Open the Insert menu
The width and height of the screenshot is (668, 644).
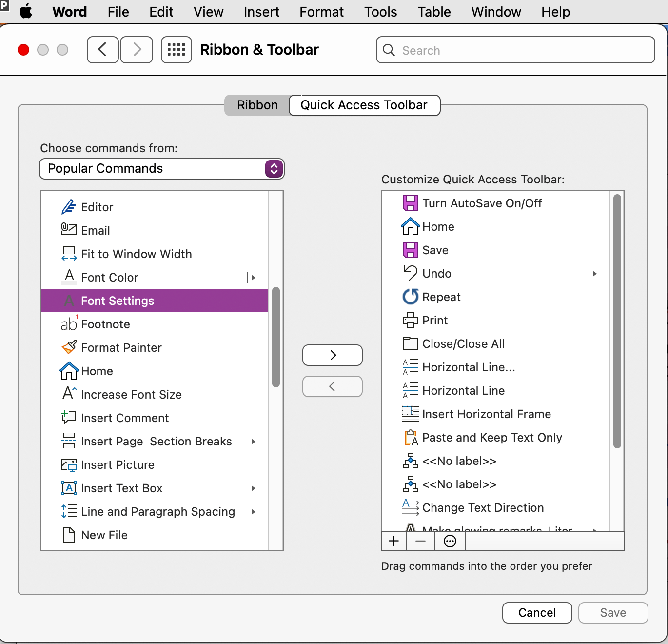tap(262, 12)
